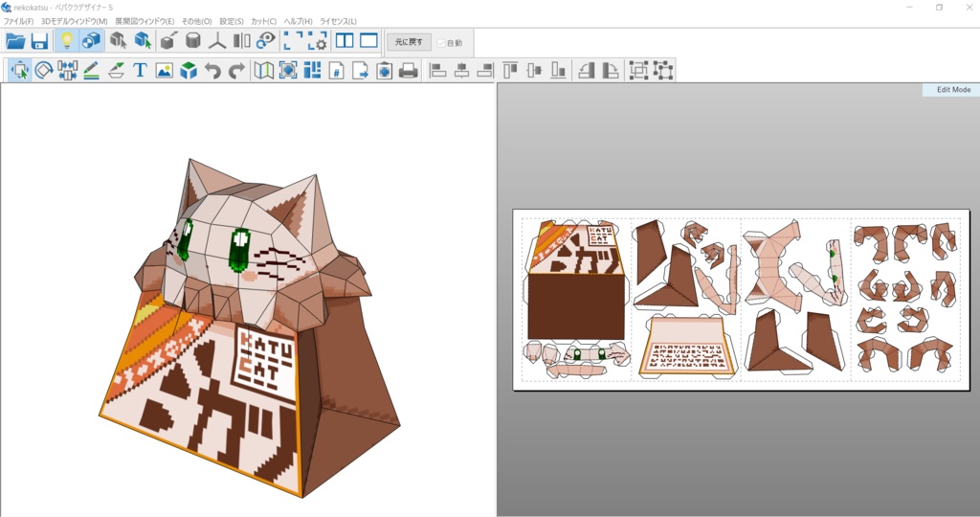Switch to single-pane window layout
This screenshot has width=980, height=517.
coord(368,41)
